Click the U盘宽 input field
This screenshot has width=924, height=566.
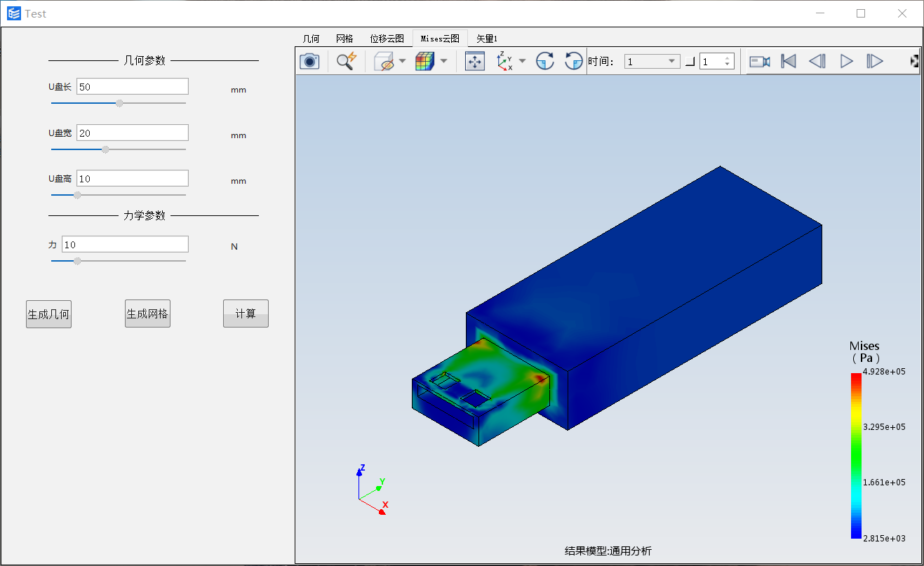tap(133, 133)
